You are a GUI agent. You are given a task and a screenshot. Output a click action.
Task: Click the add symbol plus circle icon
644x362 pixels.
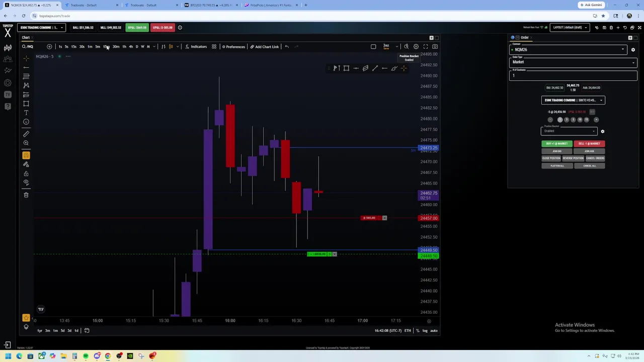pyautogui.click(x=49, y=47)
